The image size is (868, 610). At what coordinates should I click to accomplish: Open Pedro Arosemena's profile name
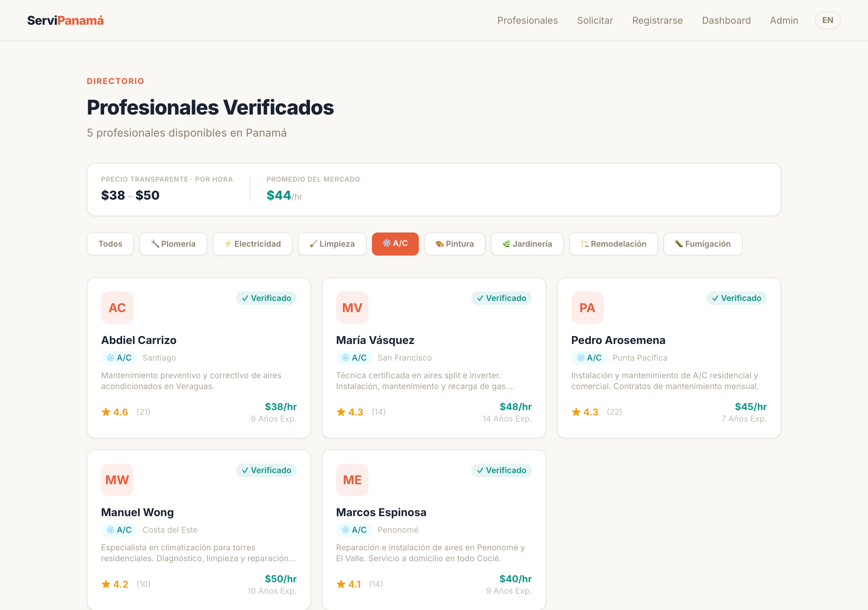pyautogui.click(x=618, y=340)
